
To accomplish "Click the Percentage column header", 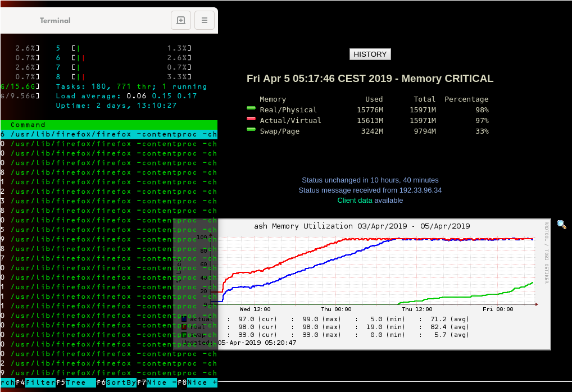I will [x=466, y=99].
